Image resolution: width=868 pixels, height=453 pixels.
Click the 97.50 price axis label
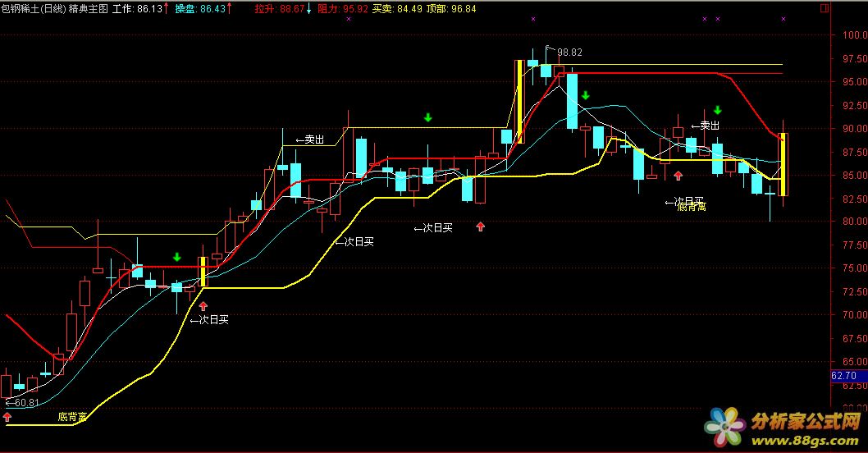click(855, 59)
